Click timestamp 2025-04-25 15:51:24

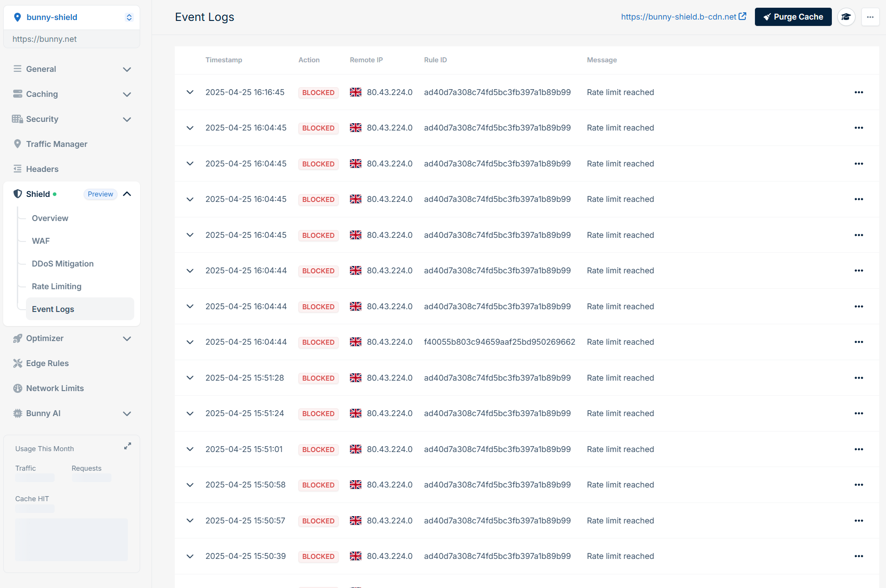pyautogui.click(x=245, y=413)
